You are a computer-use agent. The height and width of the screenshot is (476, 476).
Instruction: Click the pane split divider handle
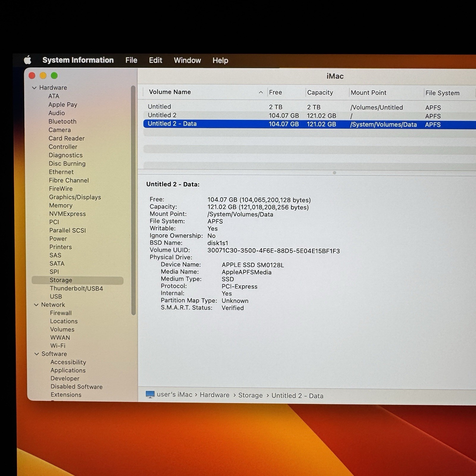(334, 173)
